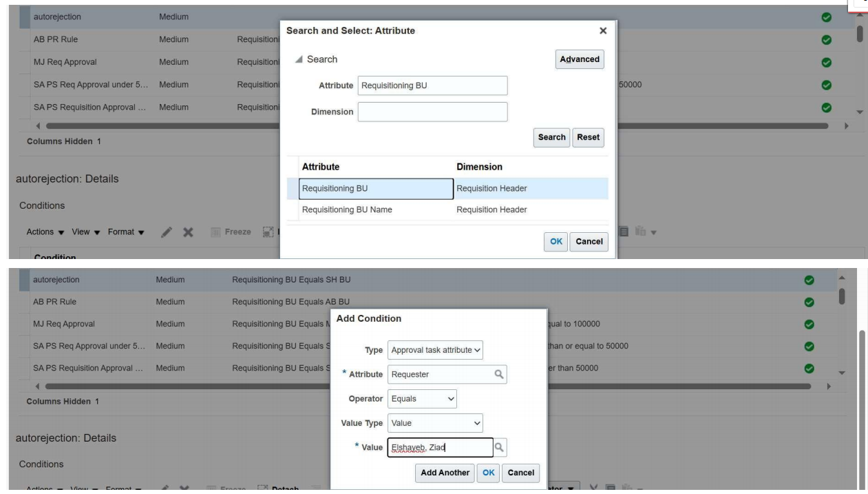Click Add Another in the Add Condition dialog
This screenshot has height=494, width=868.
(x=446, y=473)
